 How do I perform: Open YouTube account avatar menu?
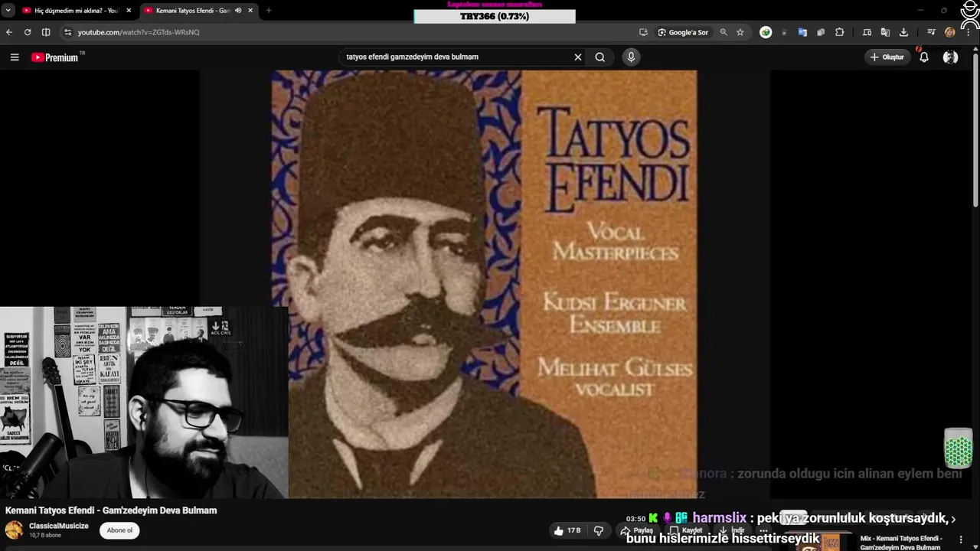click(950, 57)
